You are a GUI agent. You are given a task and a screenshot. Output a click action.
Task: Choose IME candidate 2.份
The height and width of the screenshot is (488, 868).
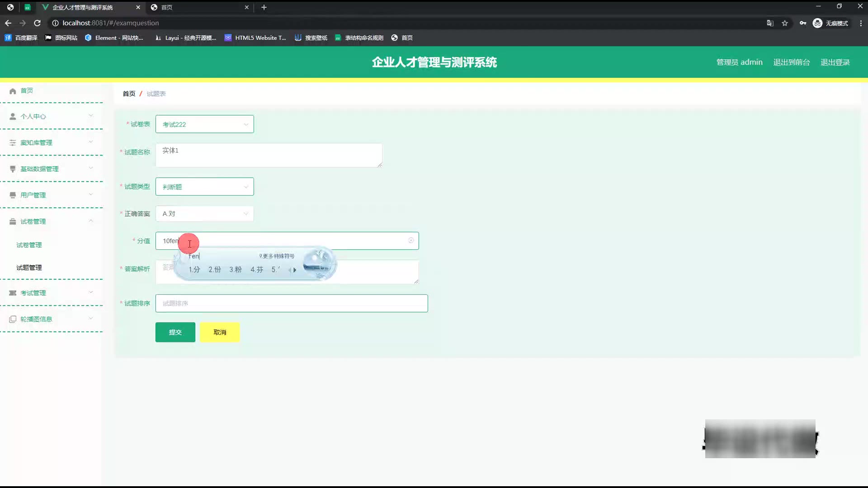pos(215,269)
